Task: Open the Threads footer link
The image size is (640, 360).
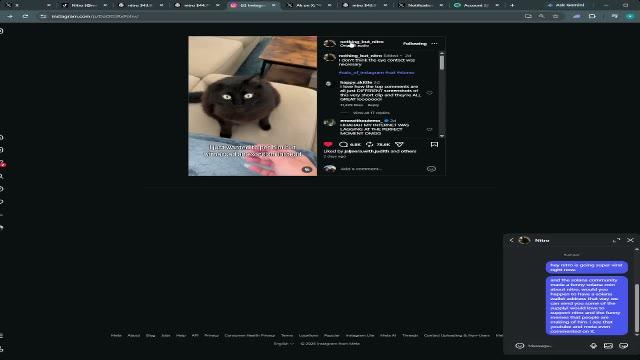Action: (x=410, y=336)
